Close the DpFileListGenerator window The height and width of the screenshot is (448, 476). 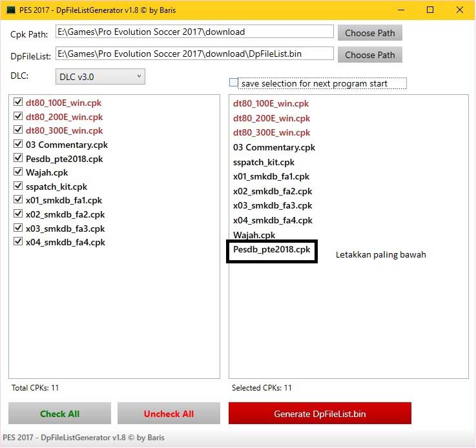460,10
